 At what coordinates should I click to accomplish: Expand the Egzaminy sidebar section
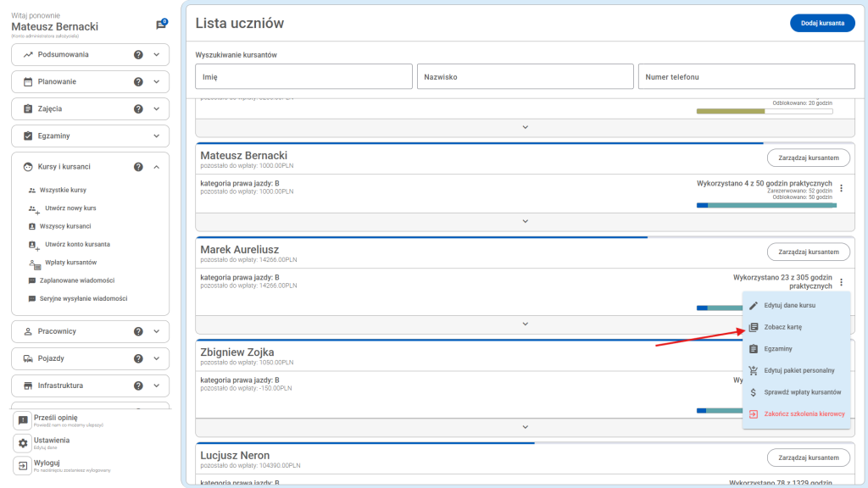(x=156, y=136)
